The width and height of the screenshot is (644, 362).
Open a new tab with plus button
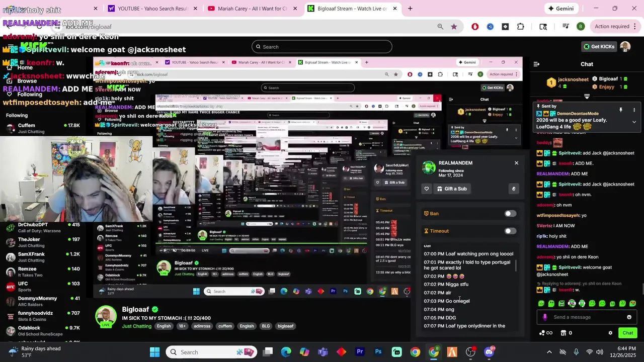coord(410,9)
